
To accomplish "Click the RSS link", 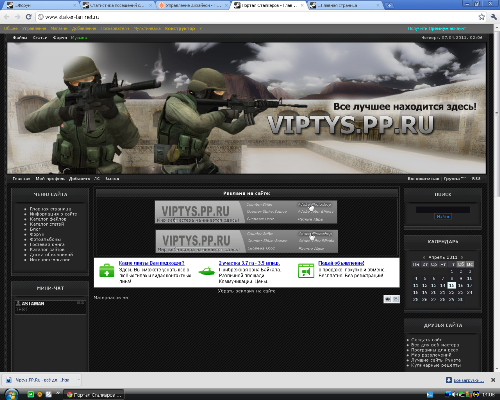I will pyautogui.click(x=476, y=179).
